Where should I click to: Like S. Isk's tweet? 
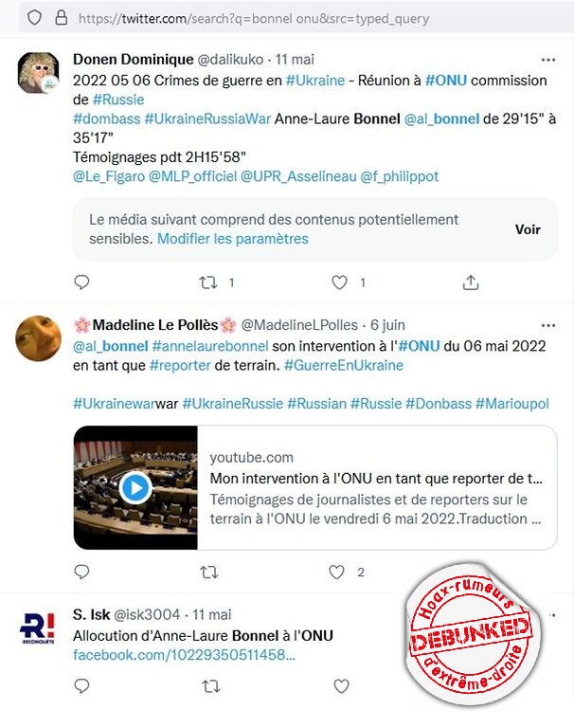341,685
